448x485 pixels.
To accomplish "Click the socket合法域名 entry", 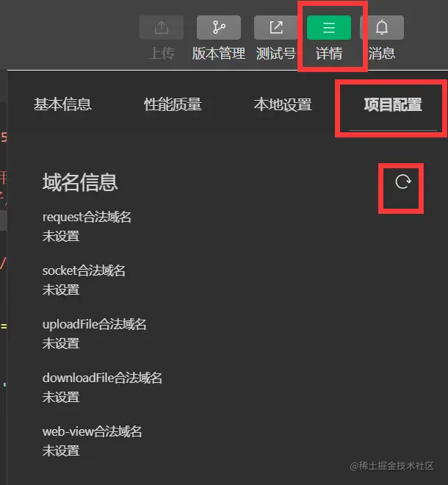I will pos(84,270).
